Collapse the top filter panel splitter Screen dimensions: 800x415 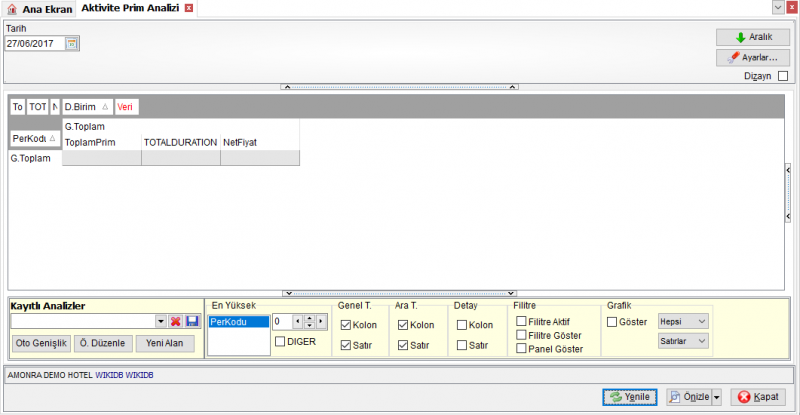[x=399, y=87]
